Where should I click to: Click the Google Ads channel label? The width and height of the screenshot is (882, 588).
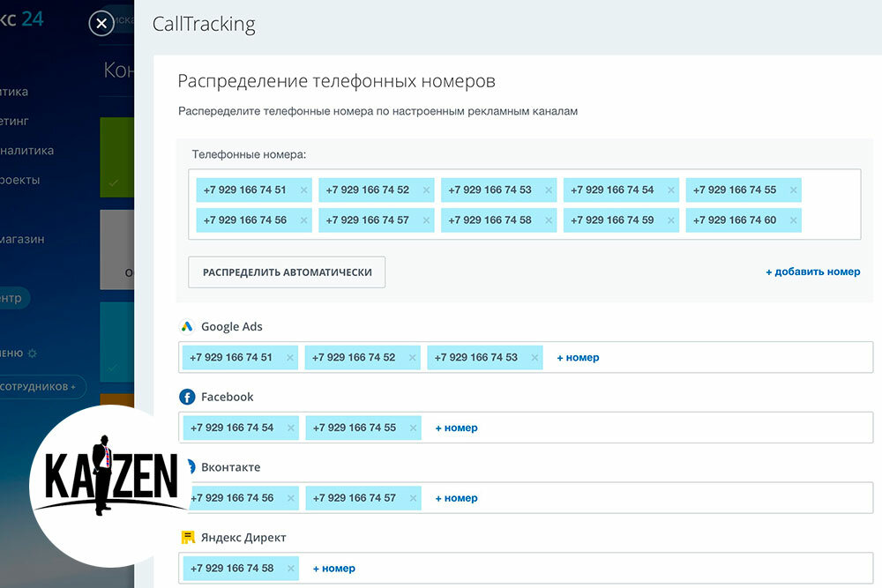(x=232, y=326)
